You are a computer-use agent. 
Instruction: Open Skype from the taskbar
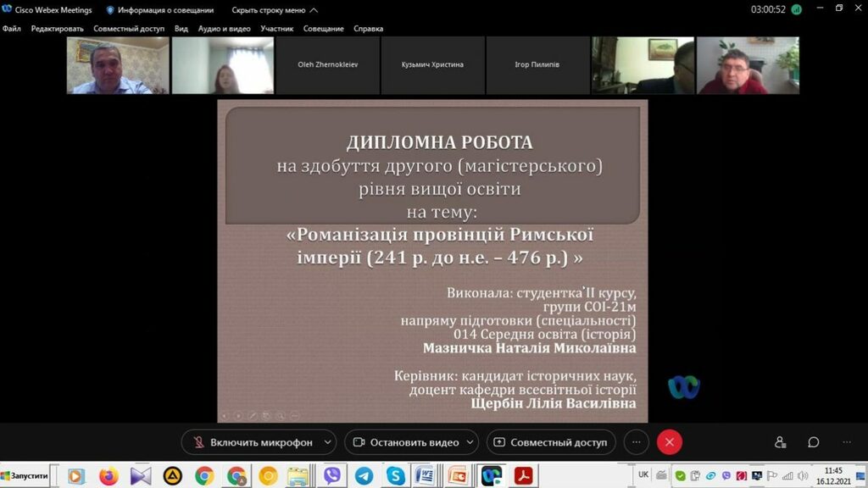pos(395,476)
